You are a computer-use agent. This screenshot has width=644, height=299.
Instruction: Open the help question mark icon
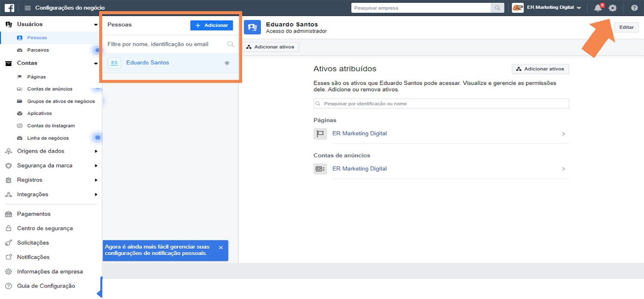[x=634, y=8]
